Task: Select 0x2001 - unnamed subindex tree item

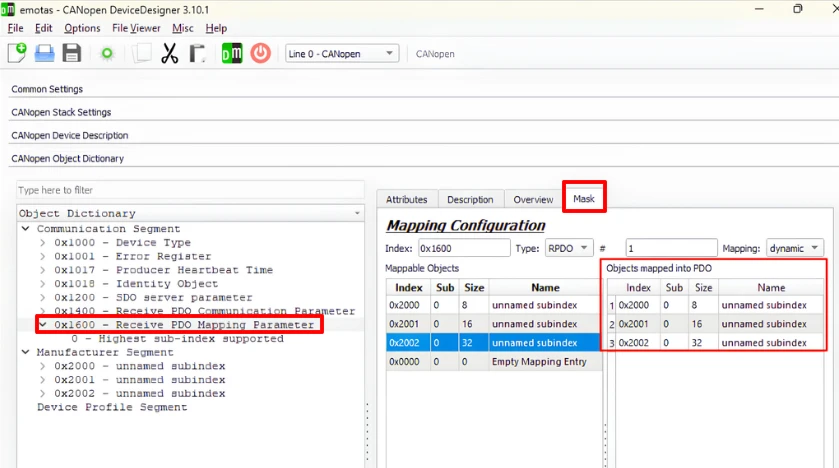Action: (x=140, y=380)
